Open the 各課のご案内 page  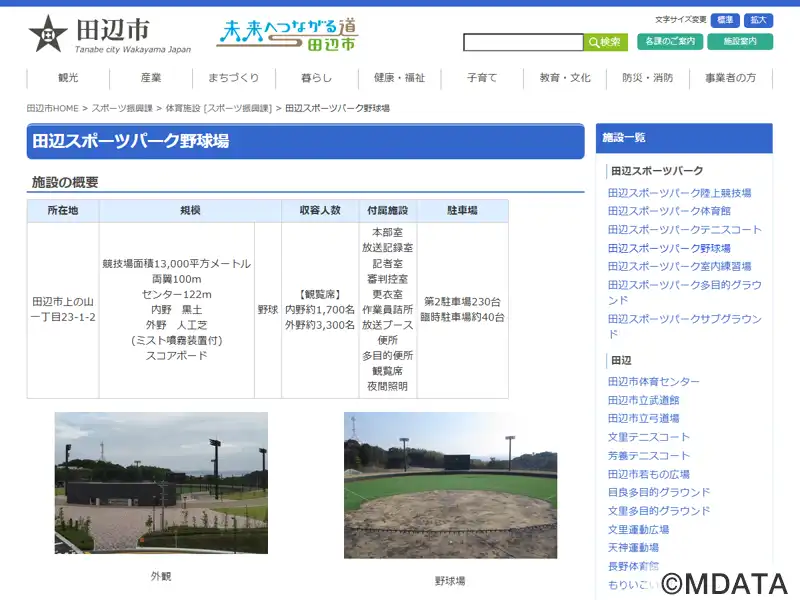click(x=667, y=42)
